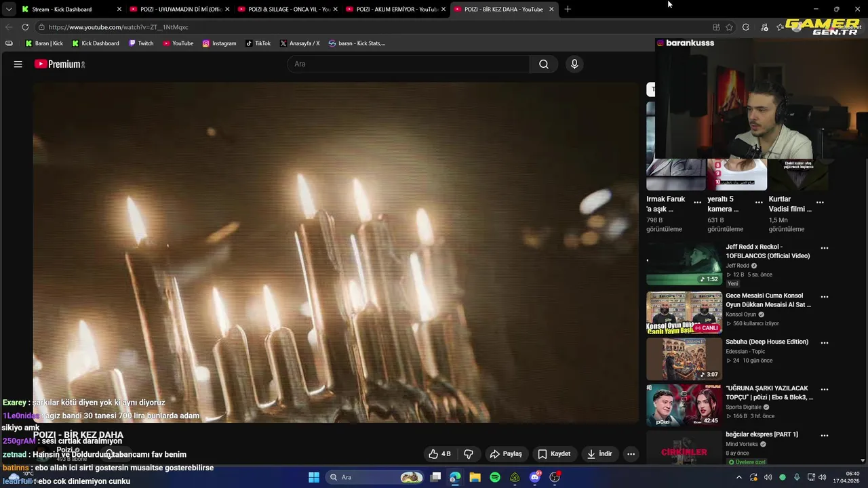Open the Sabuha (Deep House Edition) thumbnail
868x488 pixels.
684,359
